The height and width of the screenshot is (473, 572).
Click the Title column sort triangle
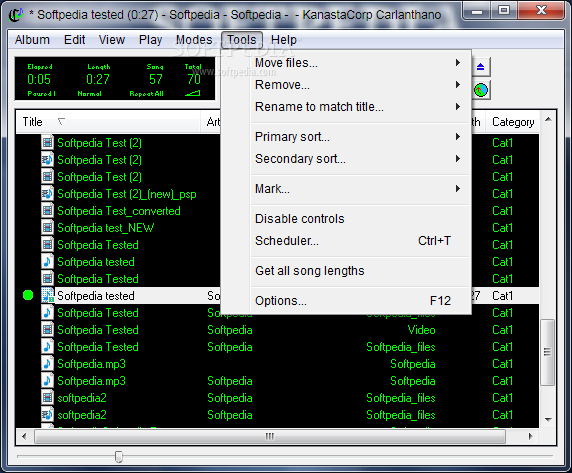coord(61,121)
